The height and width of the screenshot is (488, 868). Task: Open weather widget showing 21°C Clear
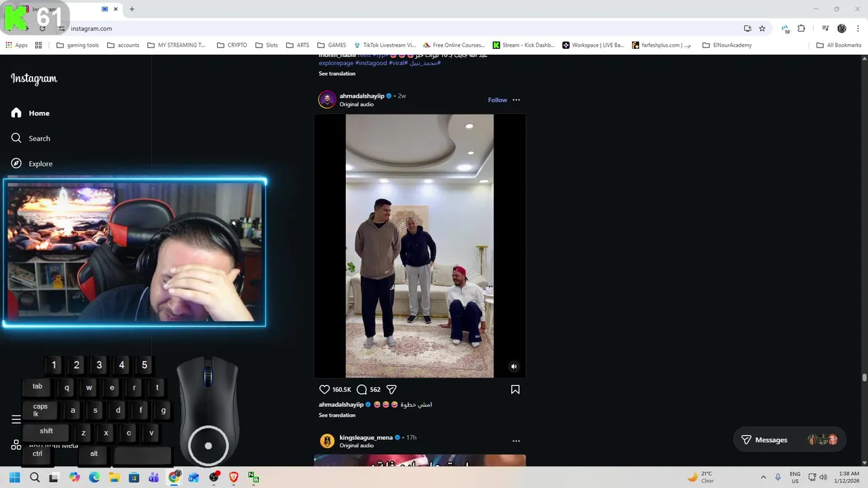pos(701,477)
